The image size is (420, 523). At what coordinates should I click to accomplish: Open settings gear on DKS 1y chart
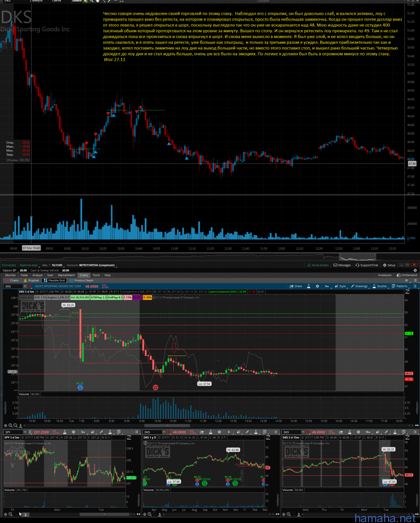click(x=219, y=432)
